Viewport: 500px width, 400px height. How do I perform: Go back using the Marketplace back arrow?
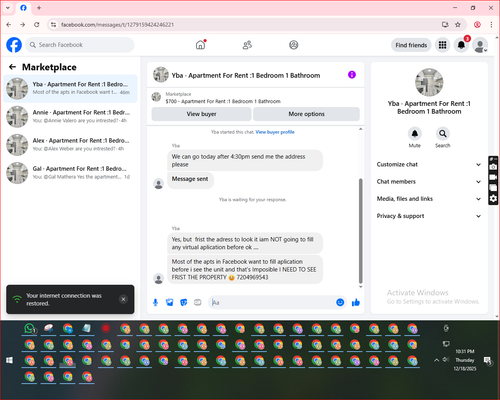point(12,67)
